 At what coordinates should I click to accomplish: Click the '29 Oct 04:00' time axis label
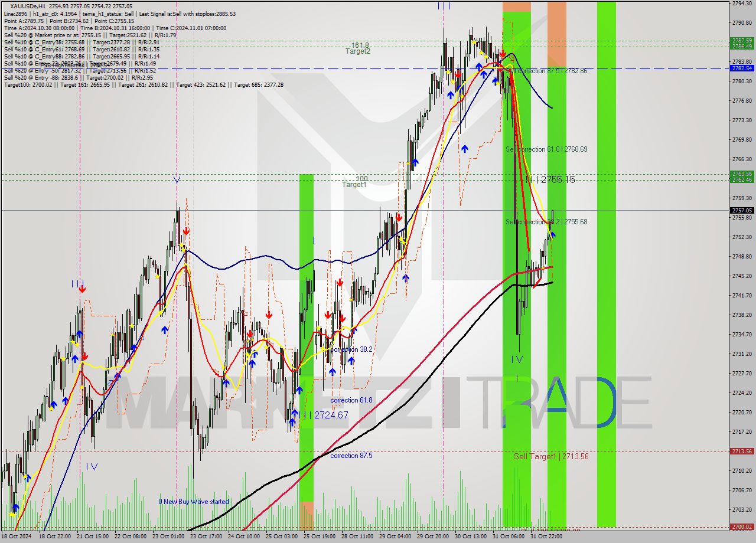[x=395, y=537]
